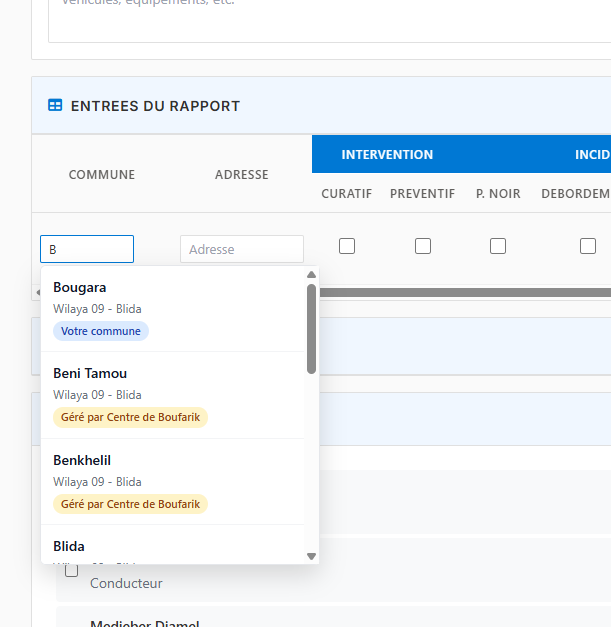Click the Intervention column group header
Image resolution: width=611 pixels, height=627 pixels.
tap(387, 155)
